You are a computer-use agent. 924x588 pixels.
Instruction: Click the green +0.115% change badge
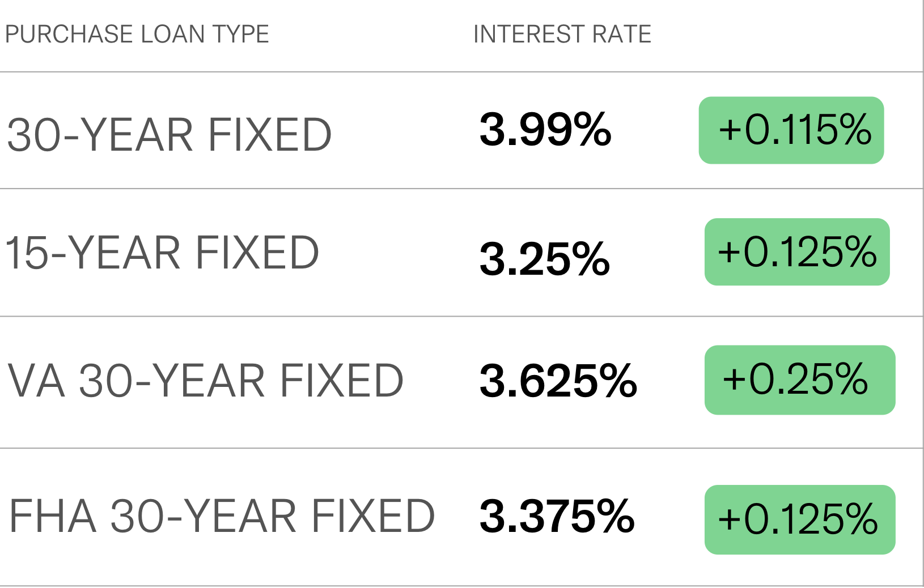point(791,130)
